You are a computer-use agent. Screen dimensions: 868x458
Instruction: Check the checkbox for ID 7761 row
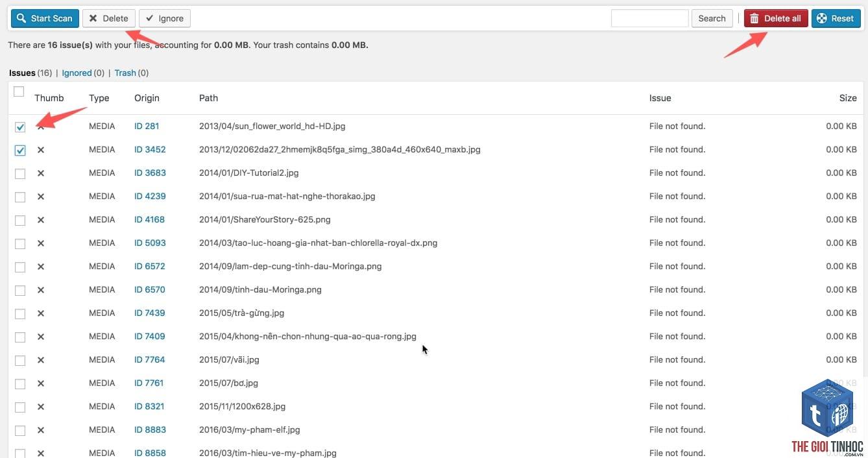pyautogui.click(x=20, y=384)
